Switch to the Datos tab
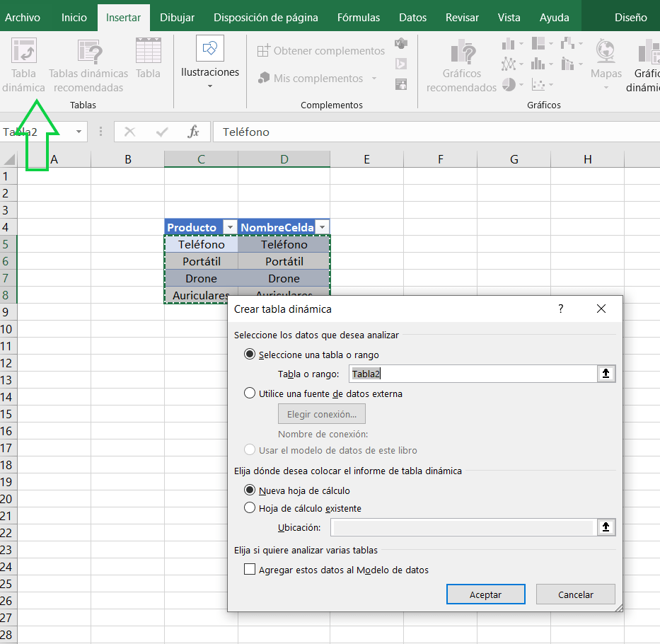This screenshot has height=644, width=660. coord(412,17)
